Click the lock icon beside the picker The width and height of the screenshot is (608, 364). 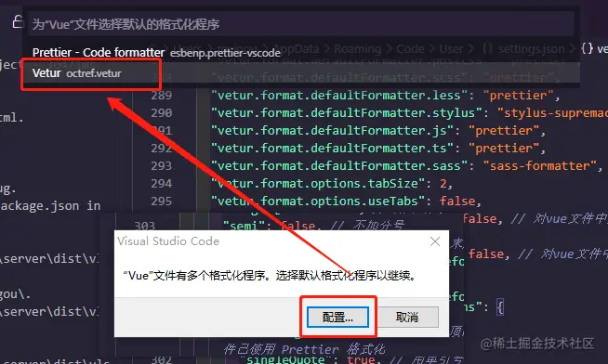(17, 21)
